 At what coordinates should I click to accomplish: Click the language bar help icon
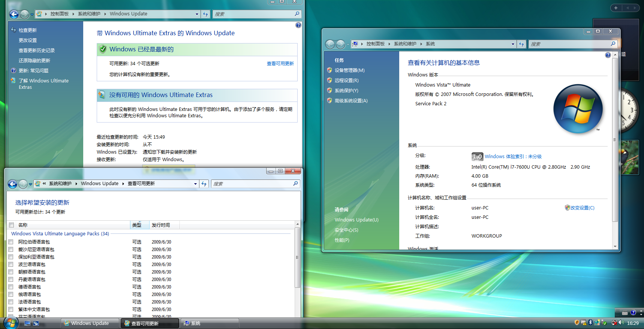click(633, 313)
